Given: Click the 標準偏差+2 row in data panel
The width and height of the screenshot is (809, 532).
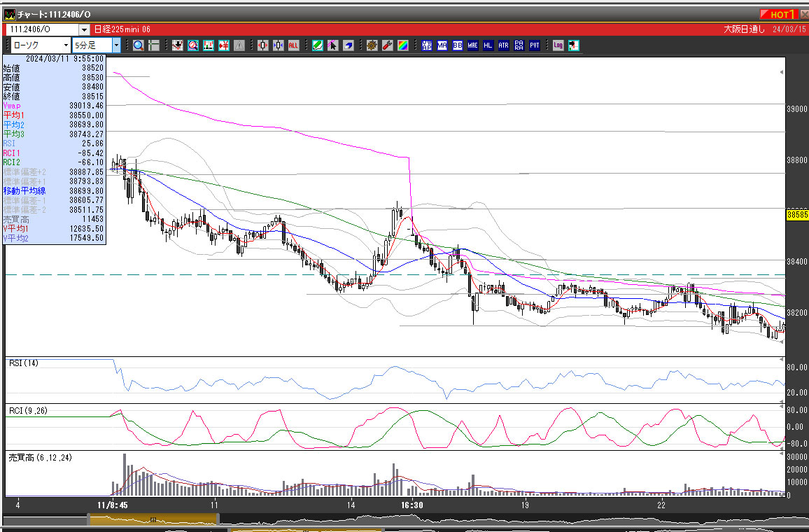Looking at the screenshot, I should [x=54, y=171].
